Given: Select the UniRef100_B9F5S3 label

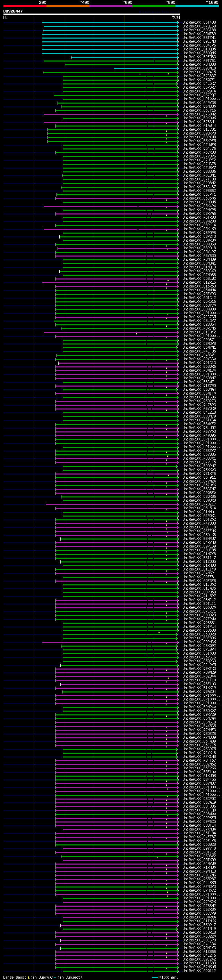Looking at the screenshot, I should 199,57.
